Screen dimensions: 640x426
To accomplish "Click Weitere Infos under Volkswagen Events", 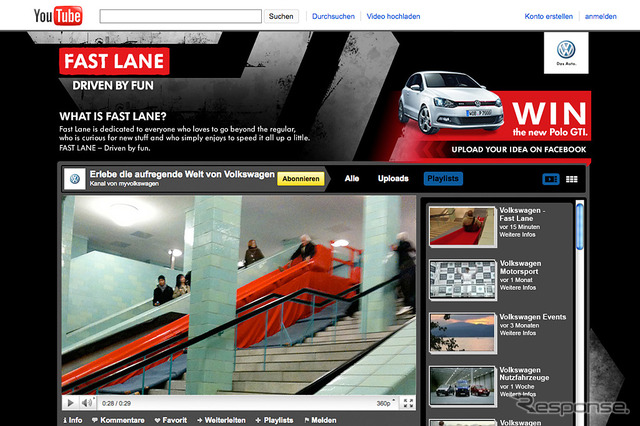I will [518, 333].
